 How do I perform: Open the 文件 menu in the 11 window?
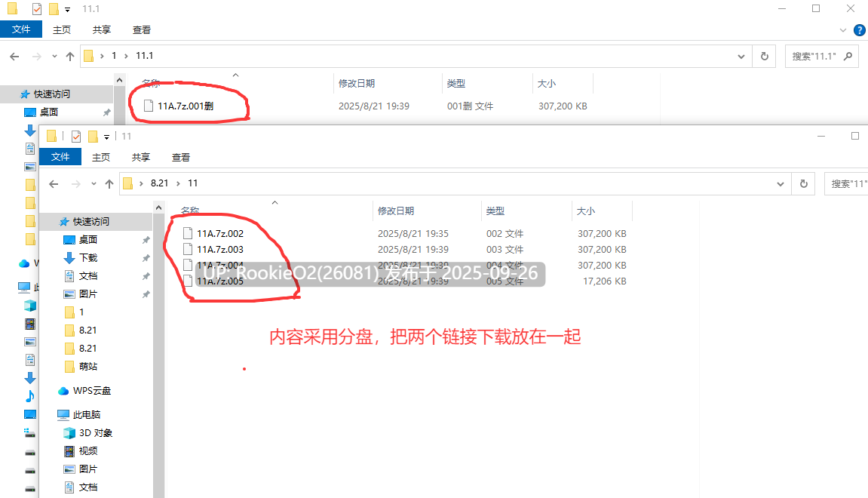click(x=60, y=157)
